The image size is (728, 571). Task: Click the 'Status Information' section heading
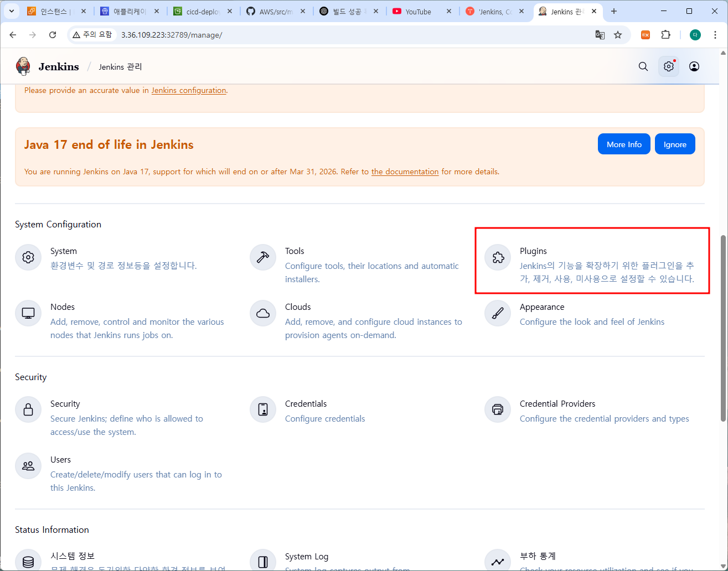click(52, 530)
